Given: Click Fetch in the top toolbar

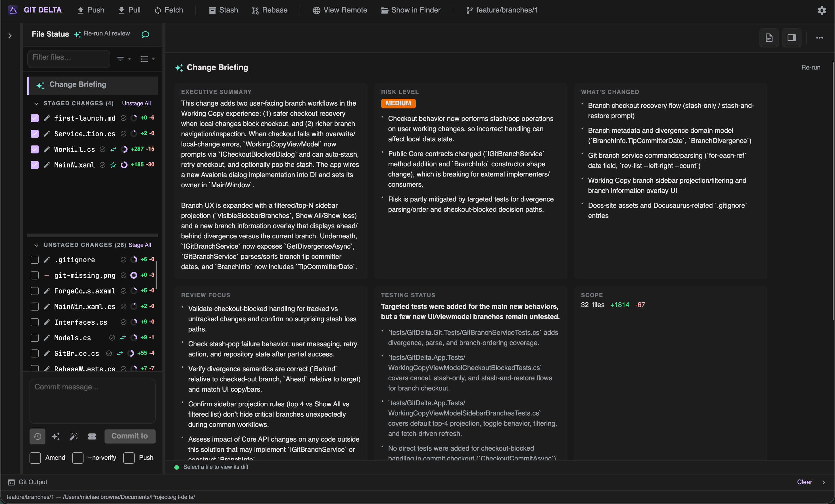Looking at the screenshot, I should 169,10.
